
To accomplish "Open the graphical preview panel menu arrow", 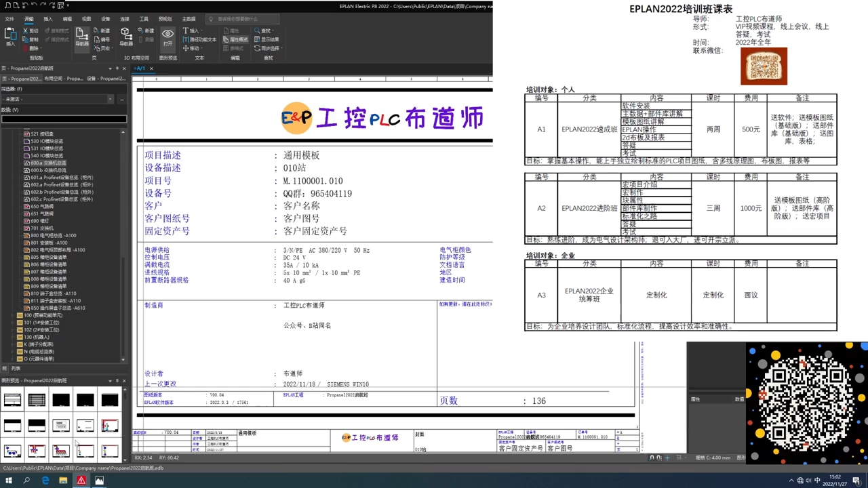I will 110,381.
